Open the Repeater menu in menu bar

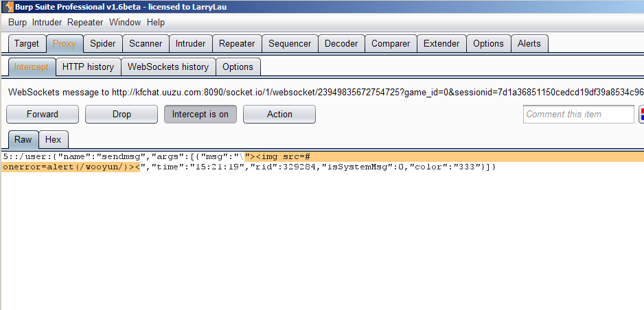pos(85,23)
